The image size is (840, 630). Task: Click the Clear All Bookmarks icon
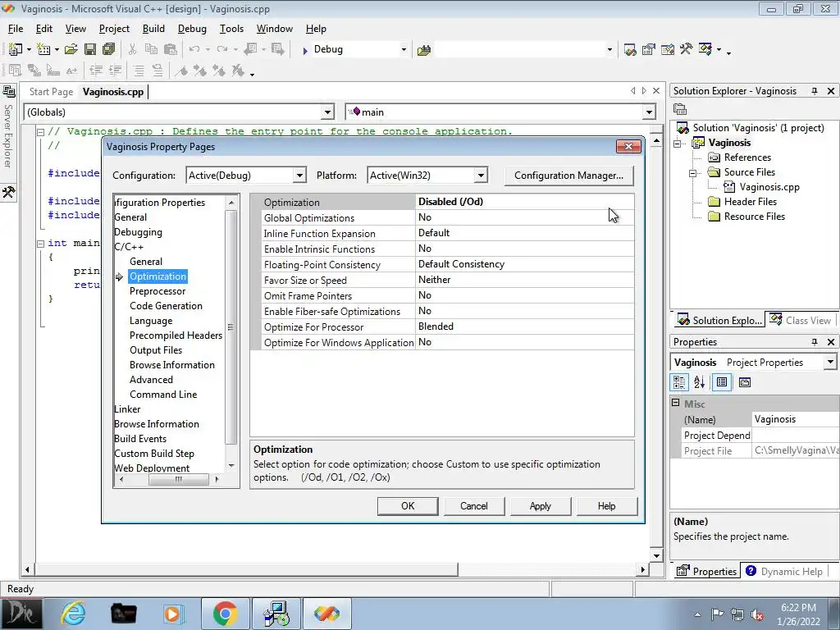[x=238, y=71]
